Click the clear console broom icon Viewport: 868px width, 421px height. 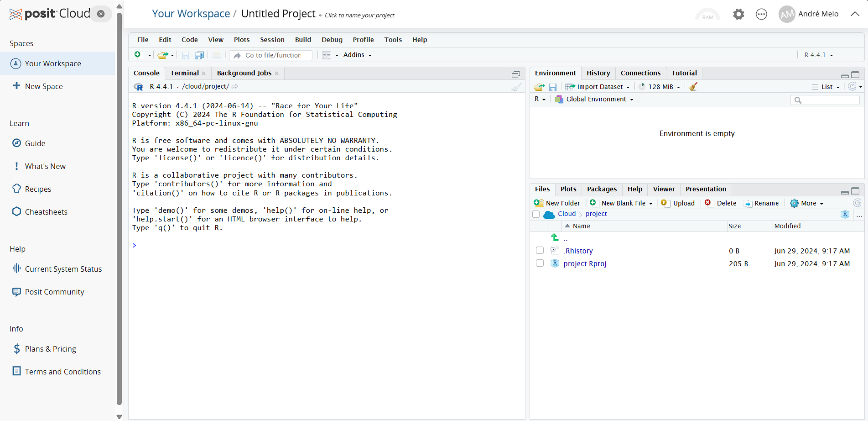coord(516,87)
